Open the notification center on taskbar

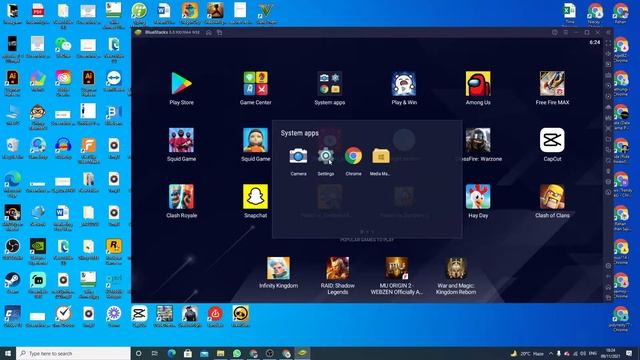[x=629, y=353]
